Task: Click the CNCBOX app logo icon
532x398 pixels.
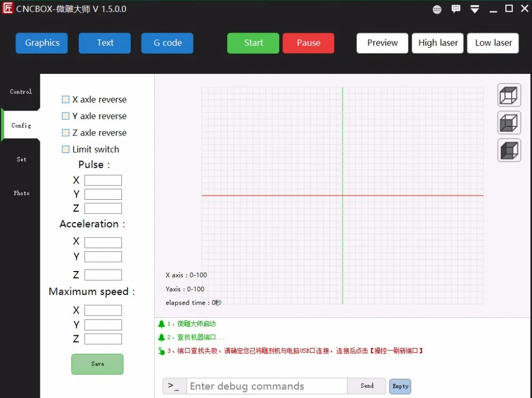Action: tap(7, 8)
